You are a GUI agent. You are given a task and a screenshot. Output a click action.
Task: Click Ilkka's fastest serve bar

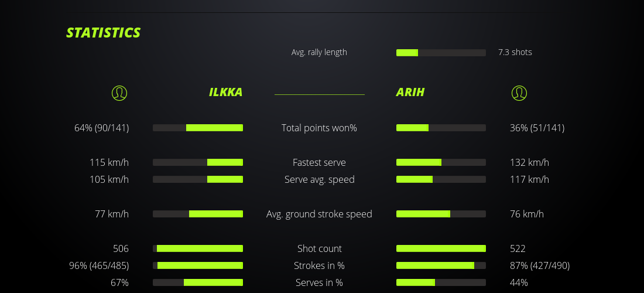(198, 162)
